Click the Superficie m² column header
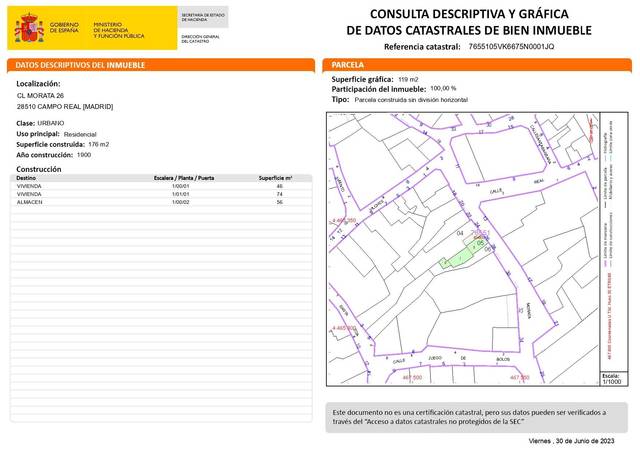640x452 pixels. [274, 176]
